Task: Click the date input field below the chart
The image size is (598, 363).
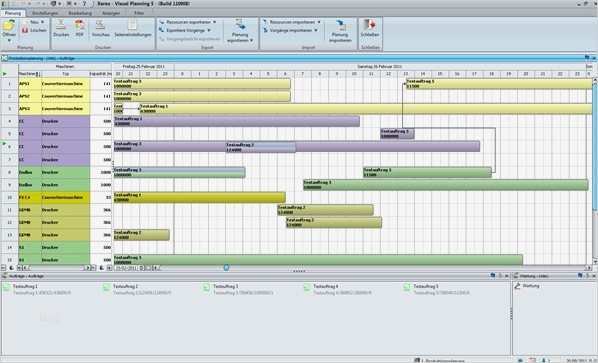Action: click(126, 268)
